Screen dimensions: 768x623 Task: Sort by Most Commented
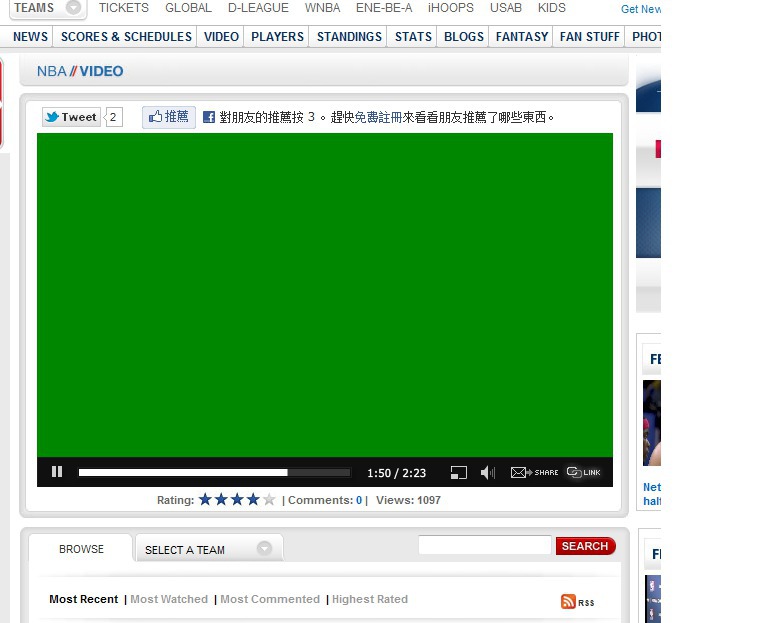pos(270,599)
